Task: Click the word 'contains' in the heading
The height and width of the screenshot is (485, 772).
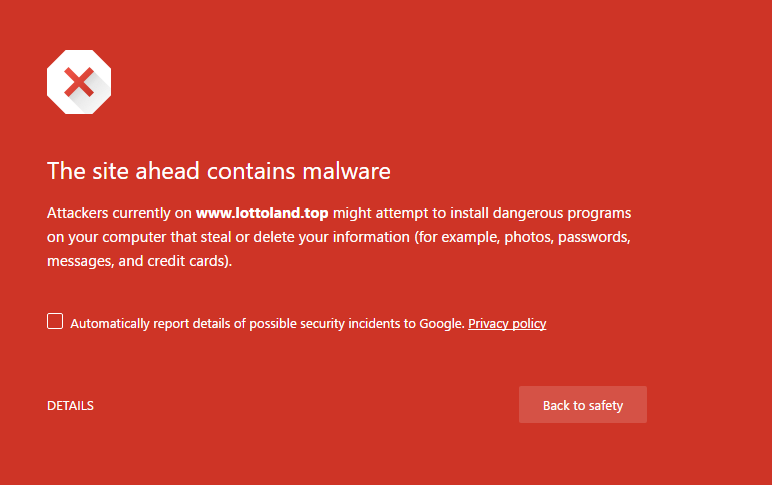Action: coord(251,171)
